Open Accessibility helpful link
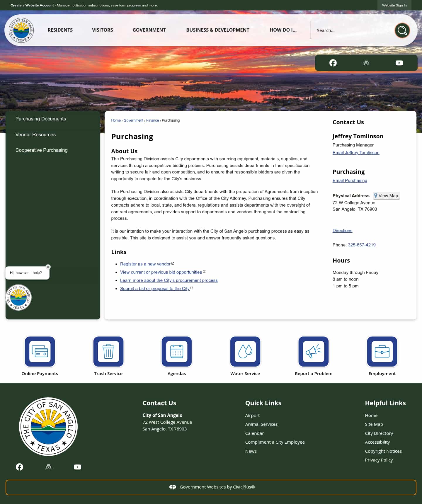The width and height of the screenshot is (422, 504). click(377, 442)
